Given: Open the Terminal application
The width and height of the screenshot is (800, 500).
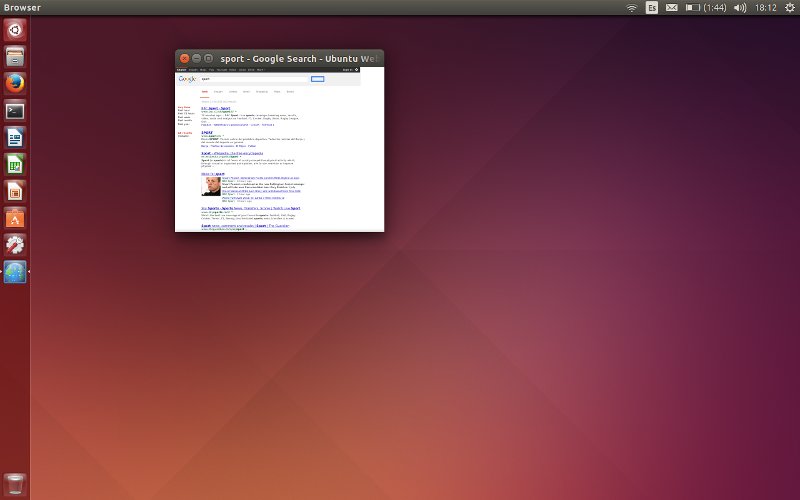Looking at the screenshot, I should tap(15, 110).
